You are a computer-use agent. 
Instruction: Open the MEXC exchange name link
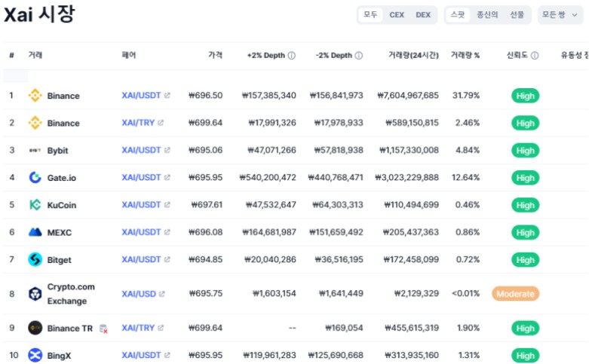pos(60,233)
